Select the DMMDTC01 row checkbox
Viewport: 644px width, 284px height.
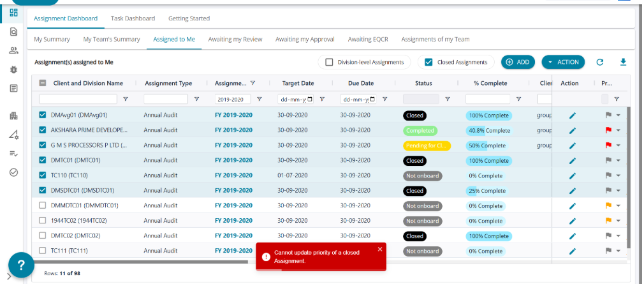pos(43,206)
